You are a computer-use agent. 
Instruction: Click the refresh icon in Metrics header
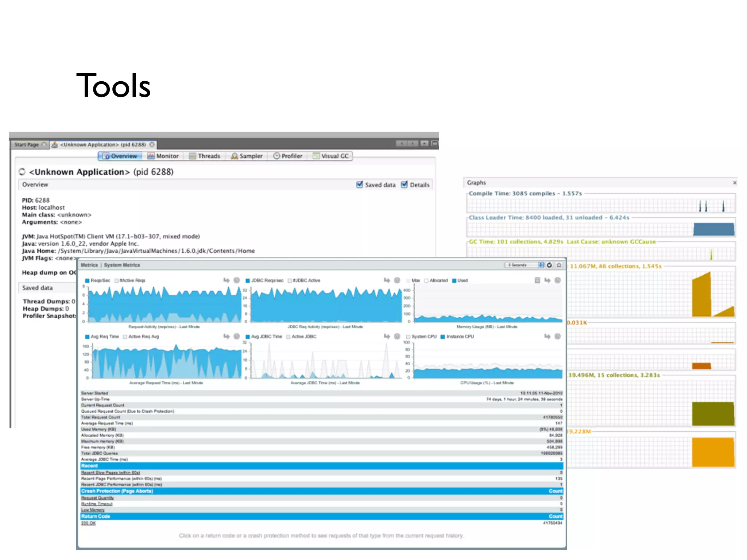[x=549, y=265]
